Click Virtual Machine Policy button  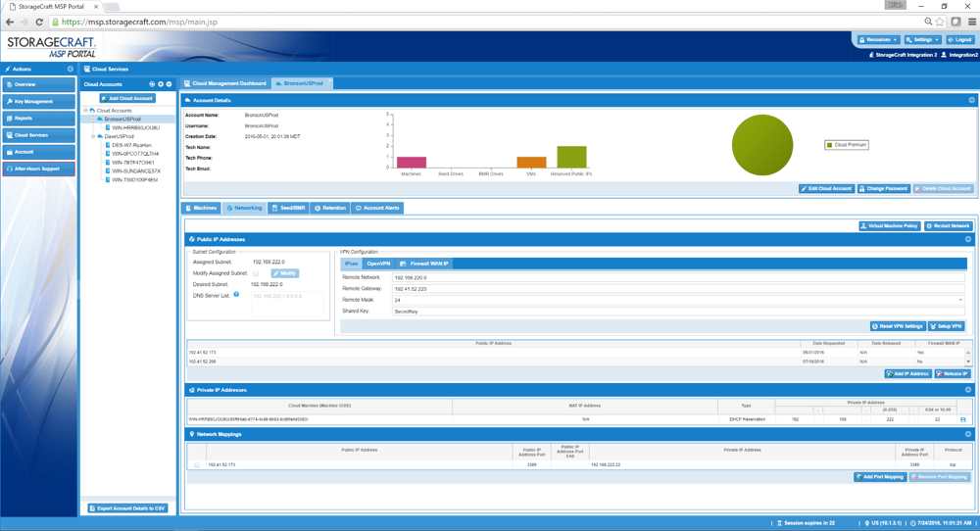click(890, 226)
